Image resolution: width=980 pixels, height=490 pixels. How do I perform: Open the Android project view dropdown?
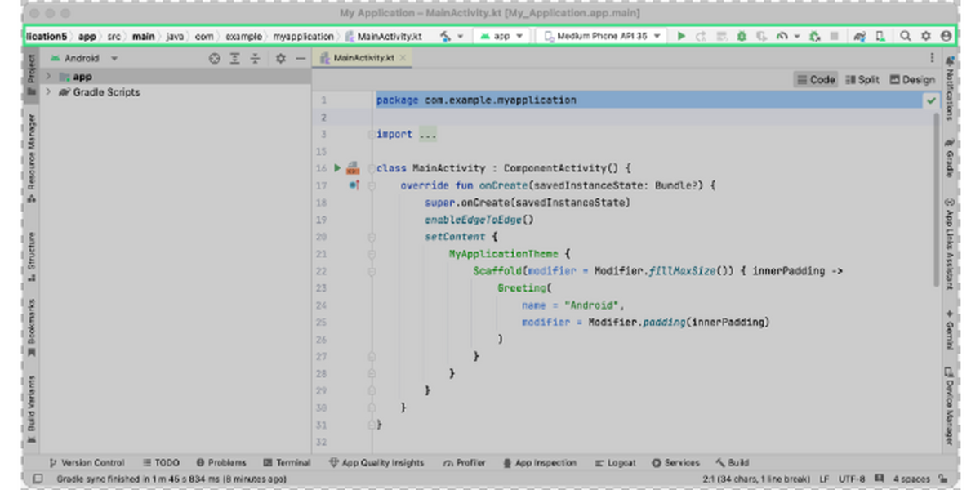(83, 59)
